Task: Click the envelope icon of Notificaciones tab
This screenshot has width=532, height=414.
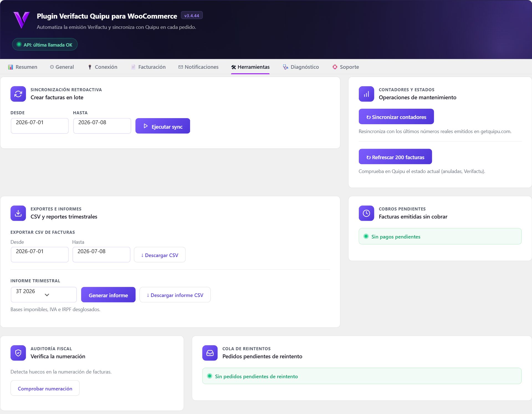Action: pyautogui.click(x=181, y=67)
